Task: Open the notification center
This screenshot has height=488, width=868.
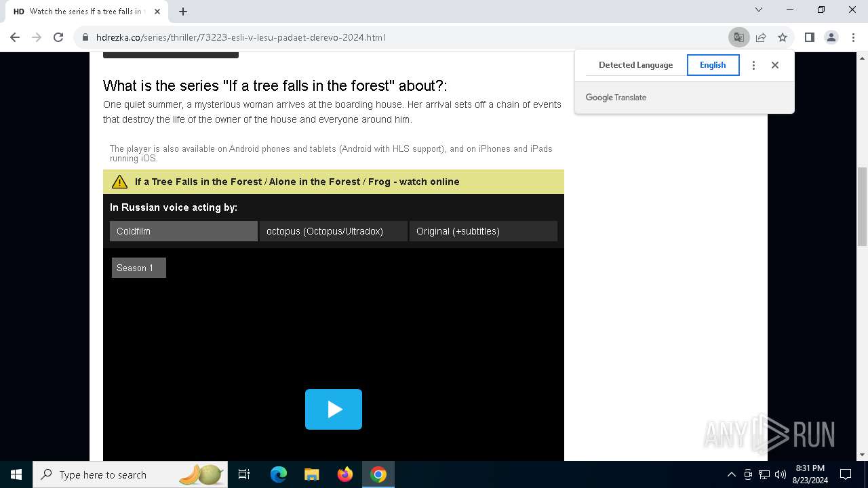Action: [x=846, y=474]
